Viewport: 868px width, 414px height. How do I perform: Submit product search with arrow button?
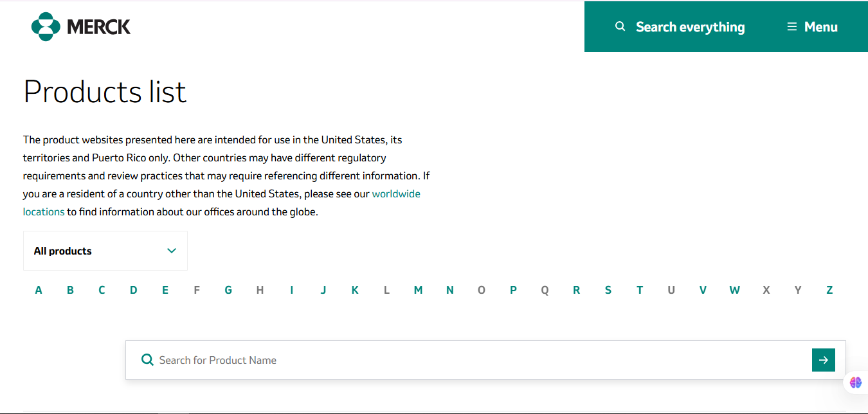click(824, 360)
